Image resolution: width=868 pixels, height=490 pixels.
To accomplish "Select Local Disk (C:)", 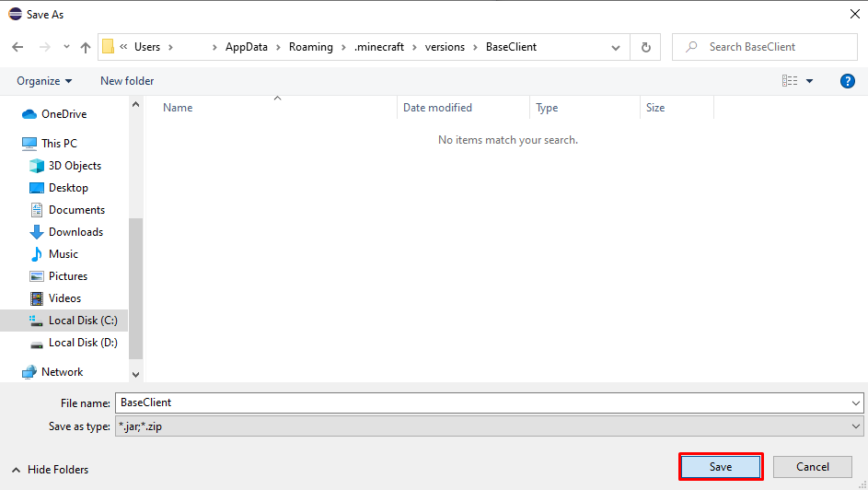I will (x=64, y=321).
